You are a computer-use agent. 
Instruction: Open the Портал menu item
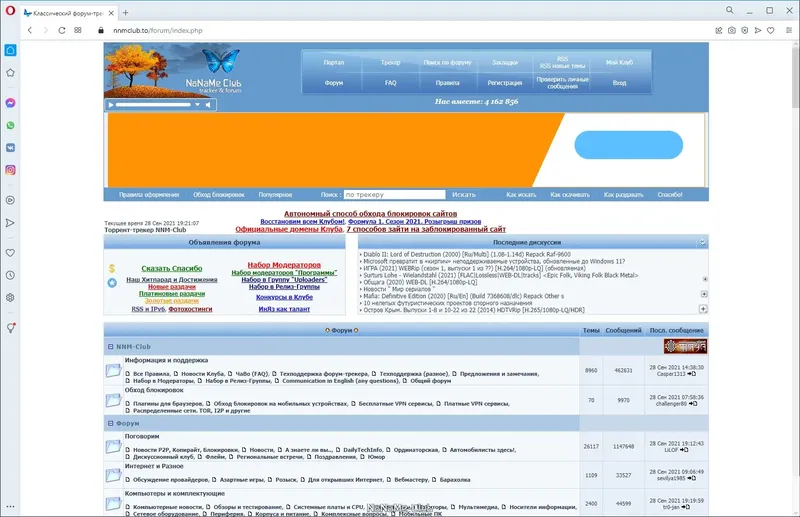tap(334, 62)
